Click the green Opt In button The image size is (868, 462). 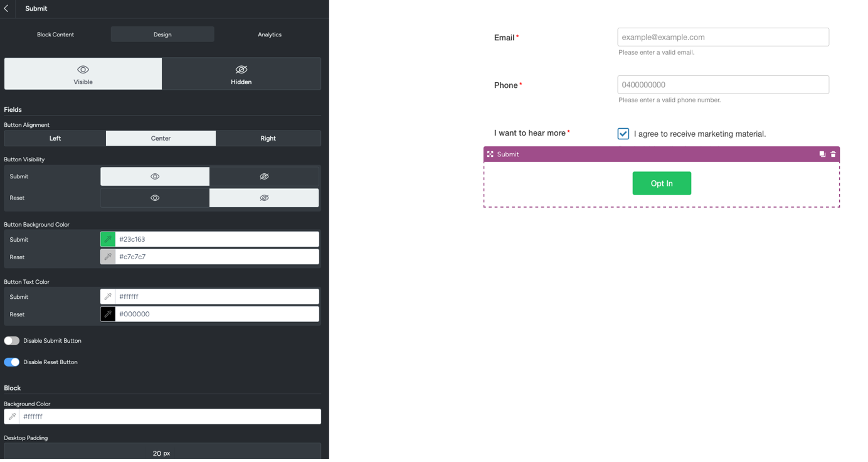(x=661, y=183)
